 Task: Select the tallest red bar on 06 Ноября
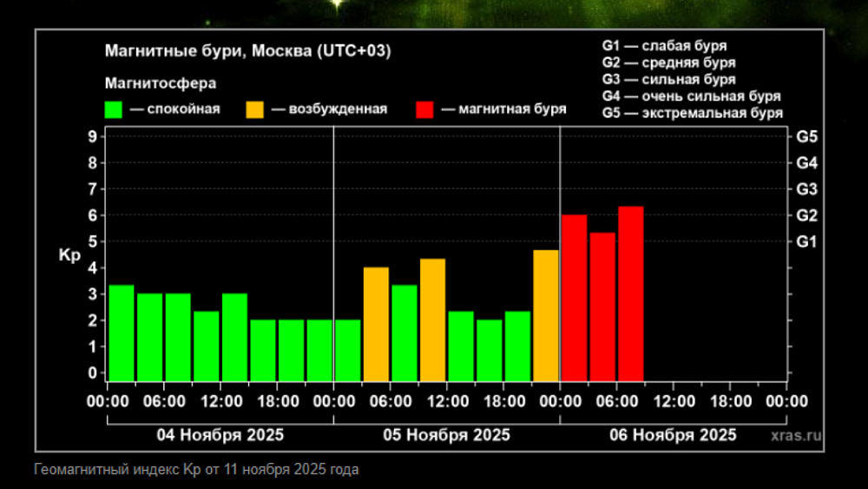[x=631, y=294]
